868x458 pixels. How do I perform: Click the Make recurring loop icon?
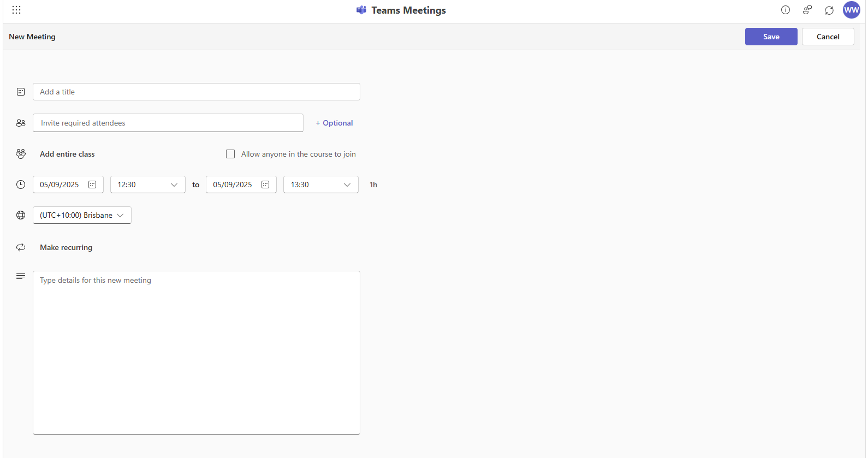pyautogui.click(x=21, y=247)
